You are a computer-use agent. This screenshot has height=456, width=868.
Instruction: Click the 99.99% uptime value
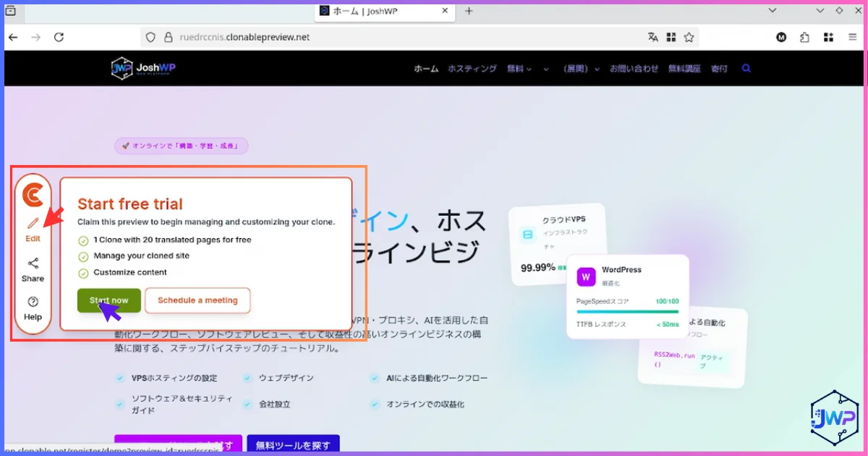click(538, 268)
